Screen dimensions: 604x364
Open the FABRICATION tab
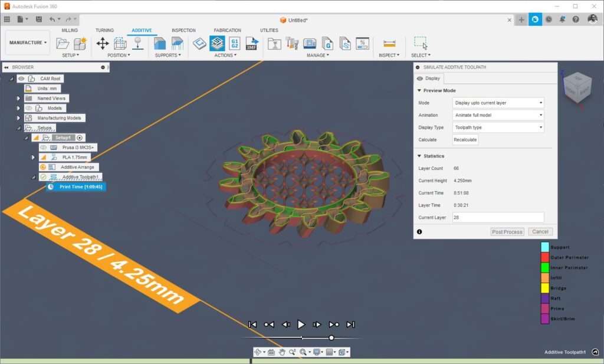pos(227,30)
